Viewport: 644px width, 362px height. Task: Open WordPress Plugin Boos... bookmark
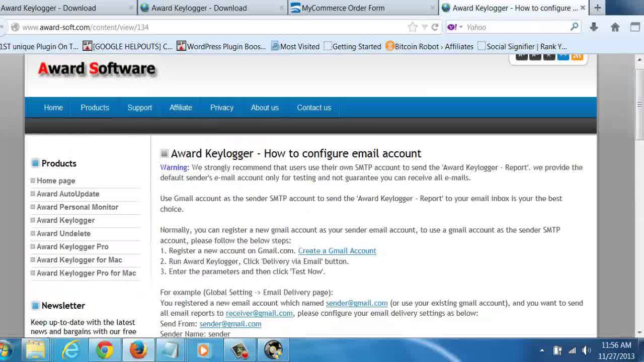(x=221, y=46)
